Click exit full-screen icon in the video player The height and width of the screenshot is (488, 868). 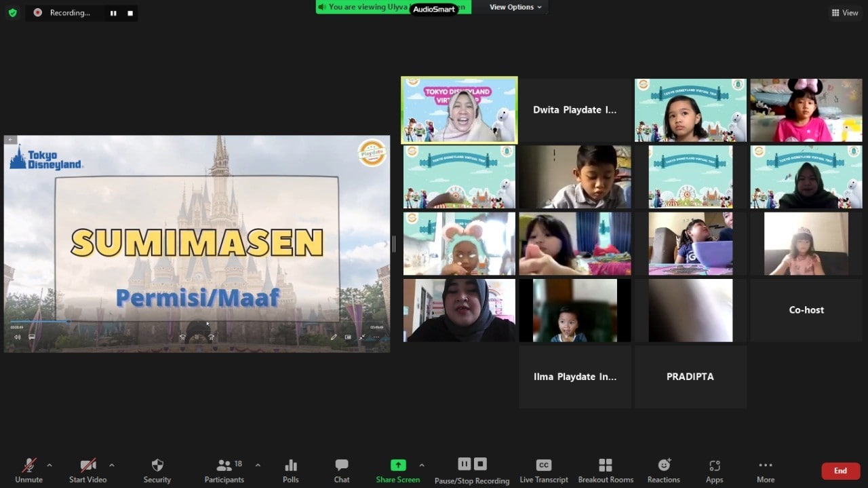pyautogui.click(x=362, y=337)
